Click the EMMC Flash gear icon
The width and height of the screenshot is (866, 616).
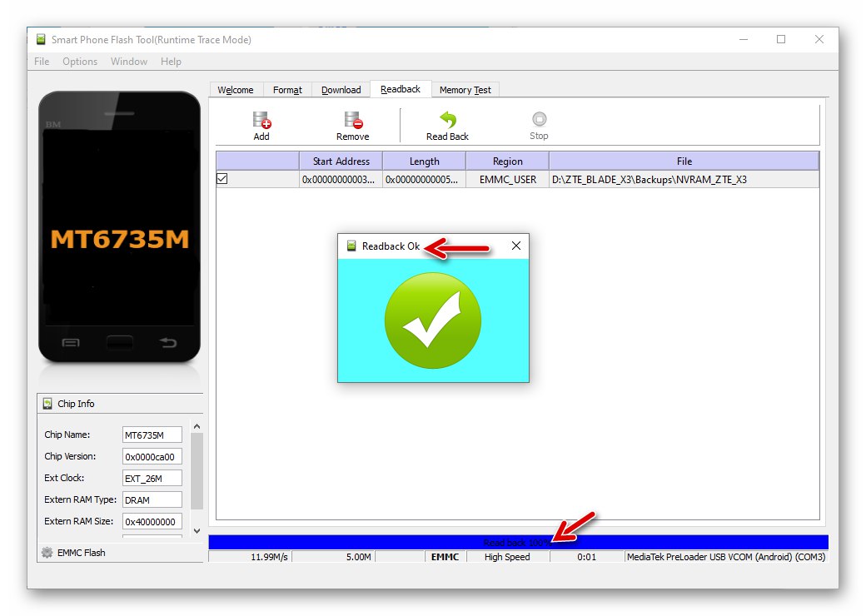47,553
